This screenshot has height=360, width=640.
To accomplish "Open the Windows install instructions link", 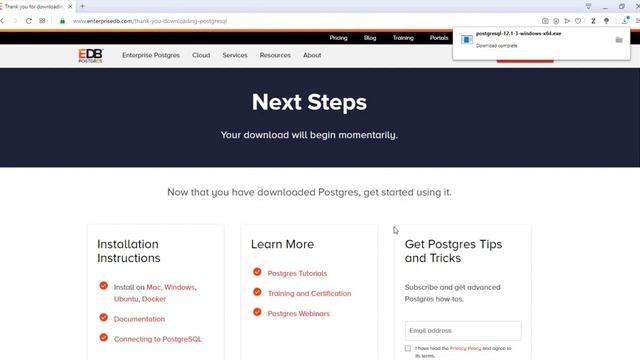I will tap(180, 287).
